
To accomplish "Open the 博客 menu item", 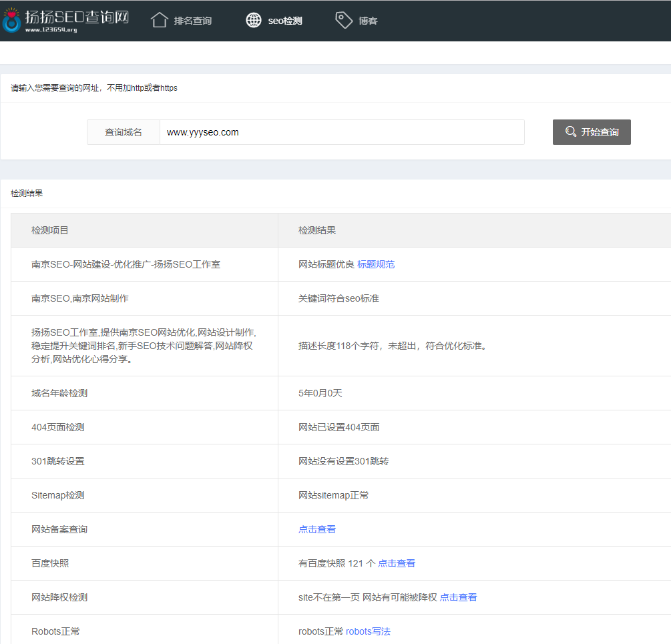I will [x=367, y=21].
